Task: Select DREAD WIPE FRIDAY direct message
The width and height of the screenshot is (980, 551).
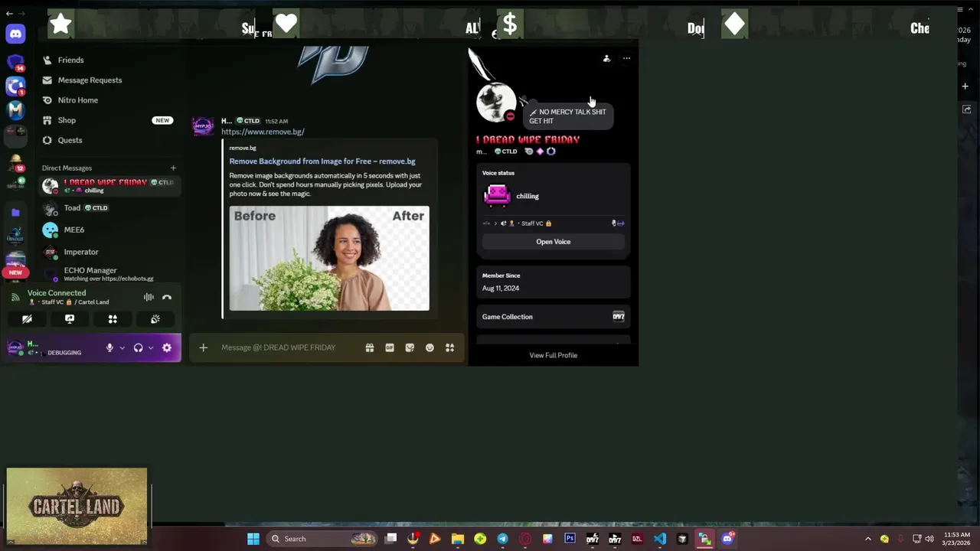Action: (109, 186)
